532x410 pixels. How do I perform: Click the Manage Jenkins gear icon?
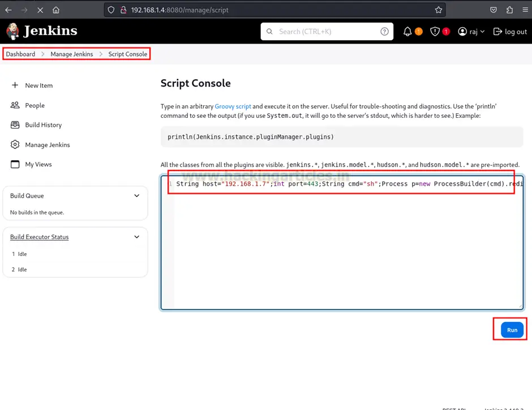15,144
